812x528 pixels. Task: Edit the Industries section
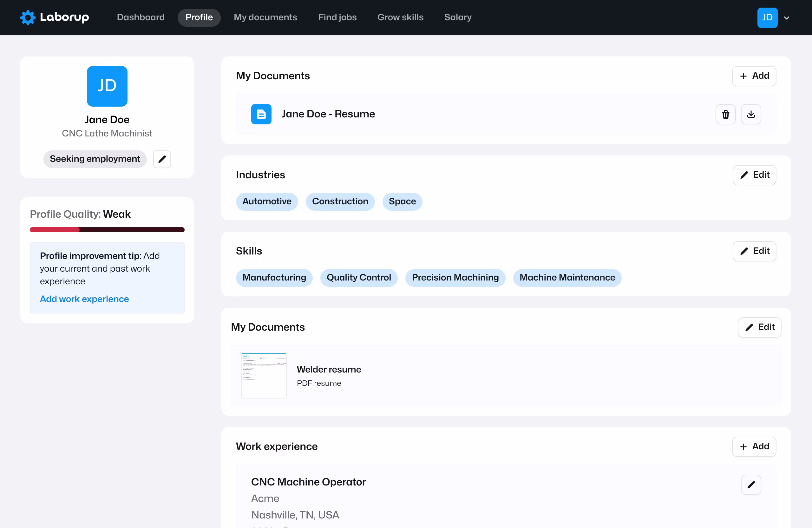coord(754,175)
